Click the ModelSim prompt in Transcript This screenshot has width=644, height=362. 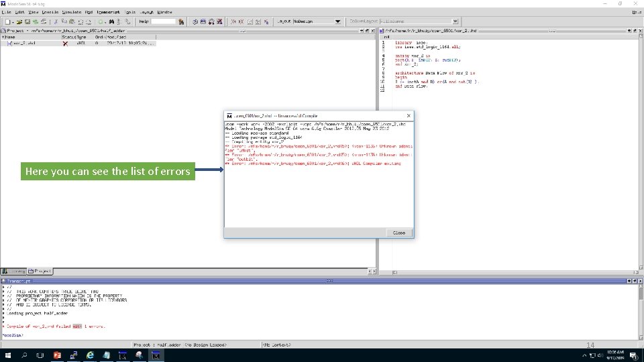[12, 335]
